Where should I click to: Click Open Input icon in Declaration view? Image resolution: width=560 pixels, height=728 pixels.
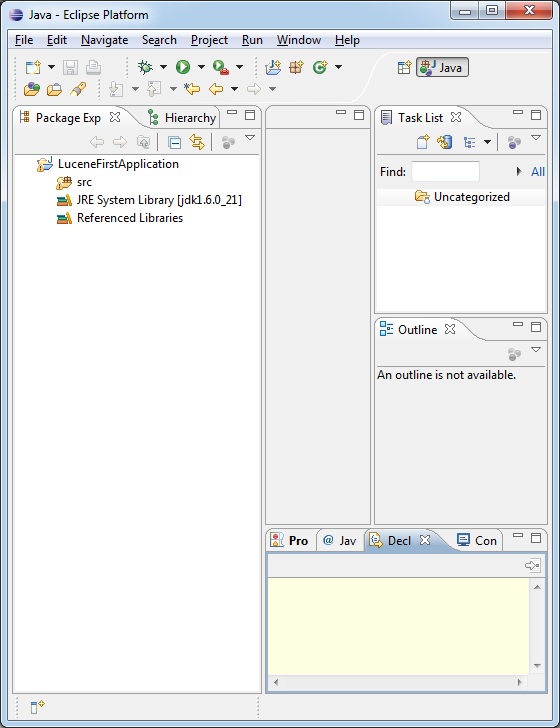tap(532, 566)
